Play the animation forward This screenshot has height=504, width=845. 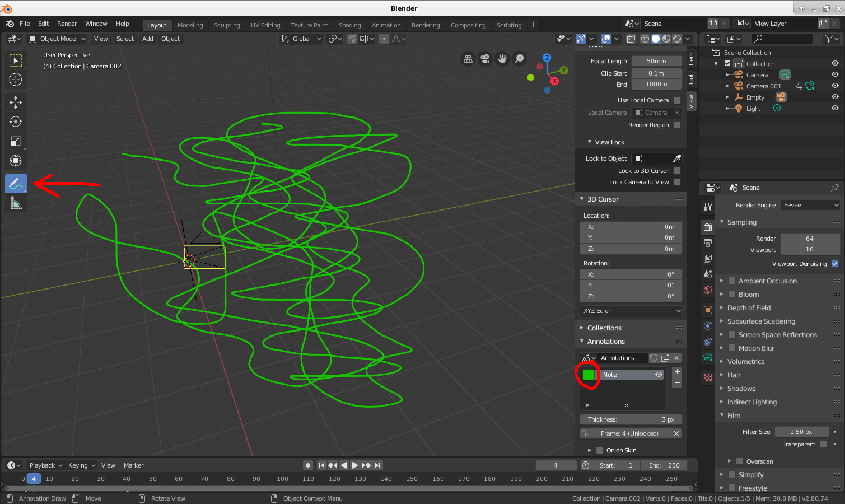tap(354, 465)
